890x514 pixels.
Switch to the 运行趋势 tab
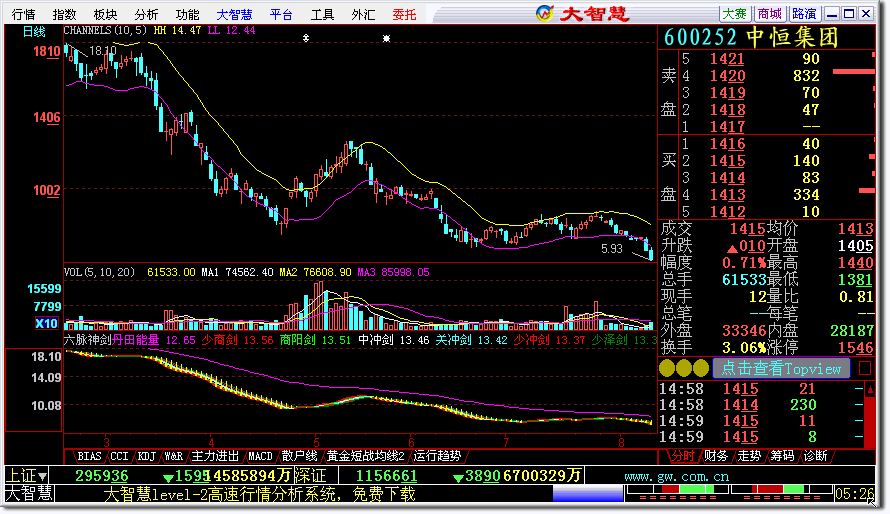(x=437, y=456)
